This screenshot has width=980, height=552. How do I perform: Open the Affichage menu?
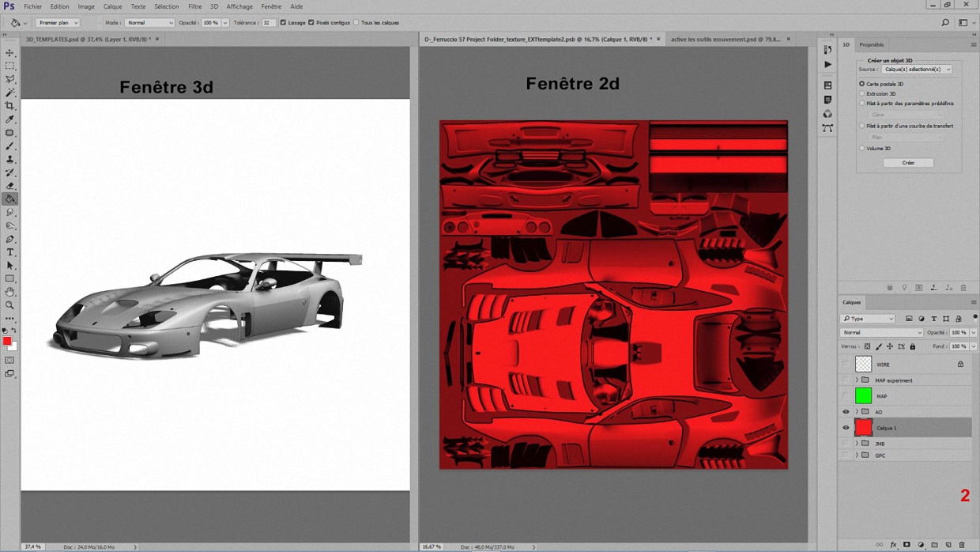(x=239, y=6)
